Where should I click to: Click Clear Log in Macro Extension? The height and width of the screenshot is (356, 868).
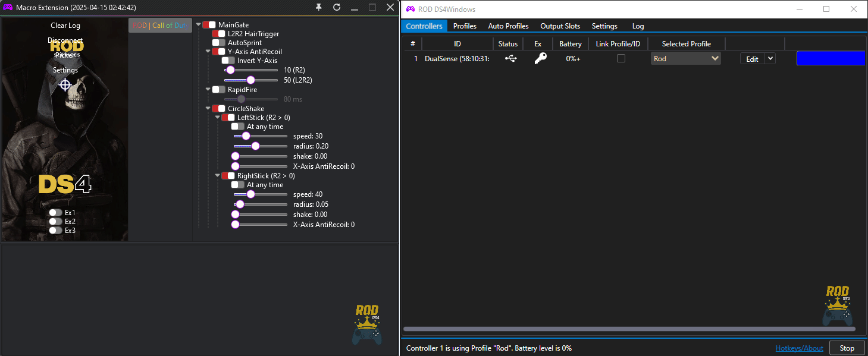coord(65,26)
